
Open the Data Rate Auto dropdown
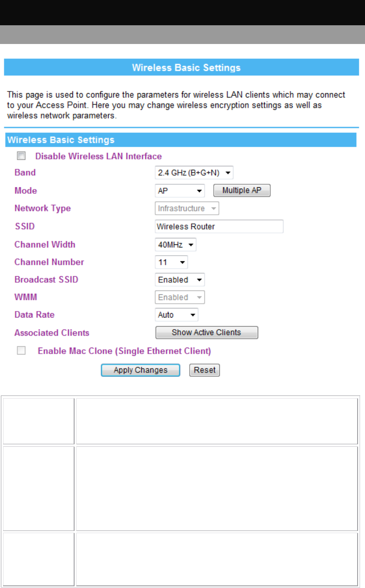point(177,315)
